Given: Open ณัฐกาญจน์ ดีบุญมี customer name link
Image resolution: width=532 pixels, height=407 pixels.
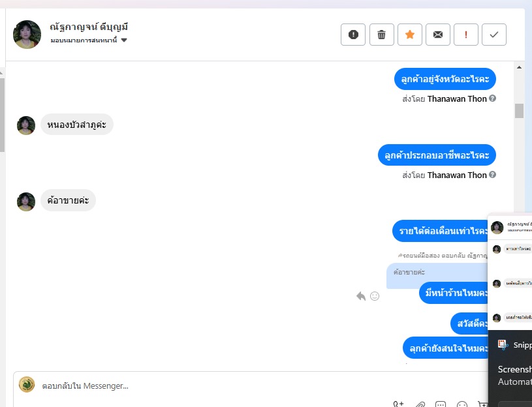Looking at the screenshot, I should coord(89,27).
